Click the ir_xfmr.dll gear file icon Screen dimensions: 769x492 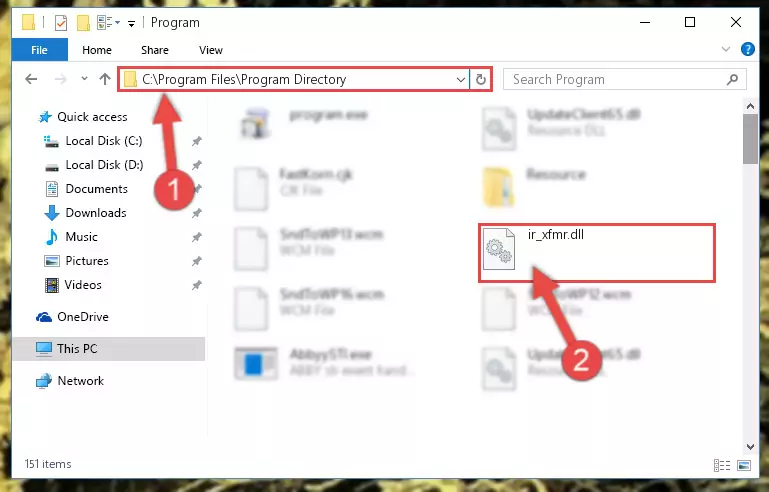click(x=499, y=249)
